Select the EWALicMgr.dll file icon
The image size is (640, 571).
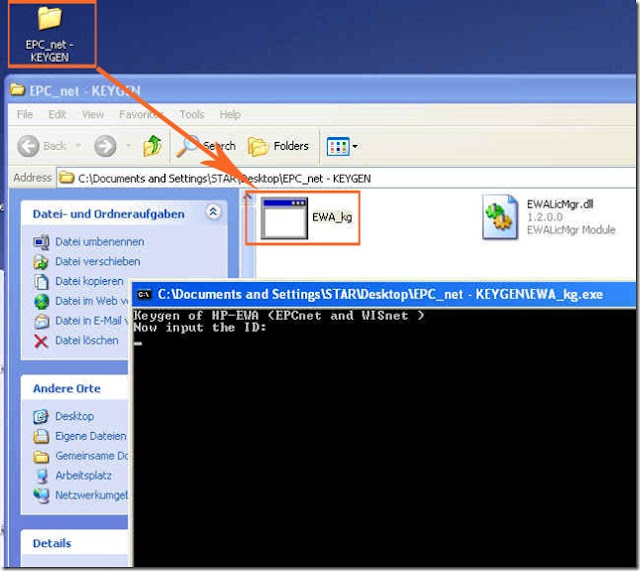(500, 217)
